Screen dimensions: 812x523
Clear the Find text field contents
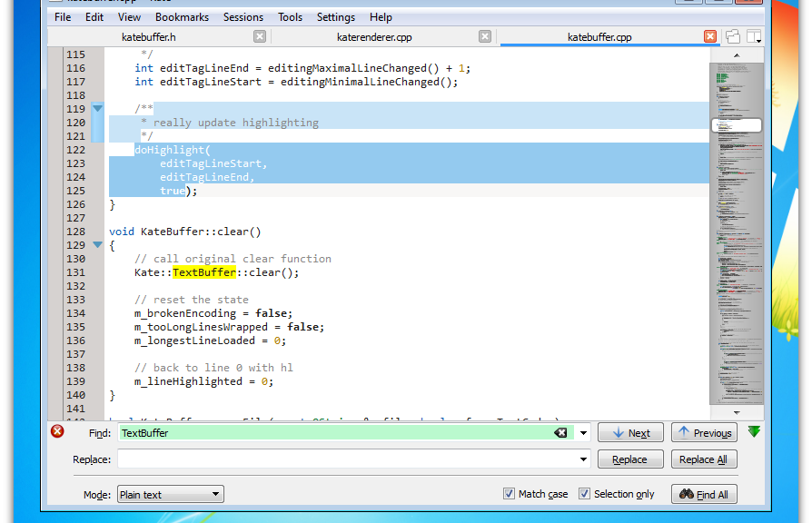(x=561, y=433)
